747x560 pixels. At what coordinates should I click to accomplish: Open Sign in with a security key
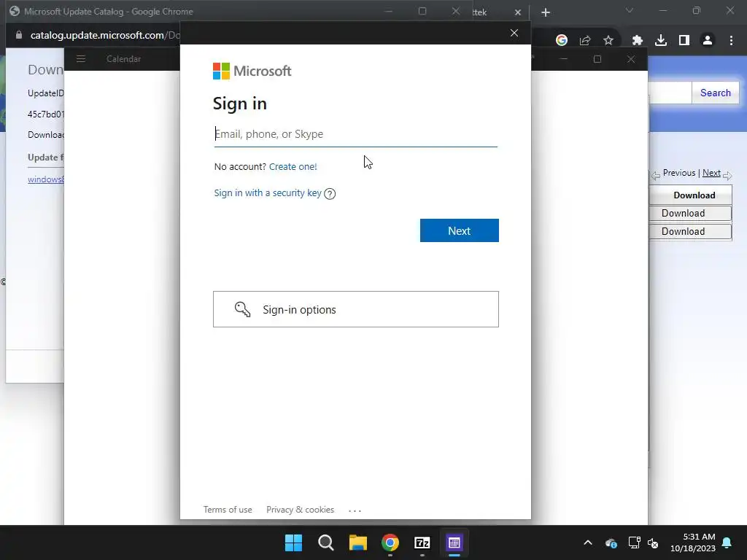[267, 192]
